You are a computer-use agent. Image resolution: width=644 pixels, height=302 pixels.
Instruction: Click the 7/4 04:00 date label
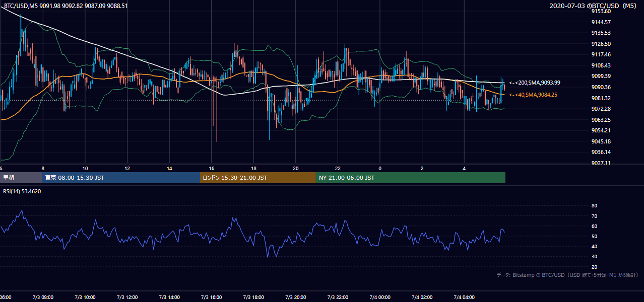464,297
